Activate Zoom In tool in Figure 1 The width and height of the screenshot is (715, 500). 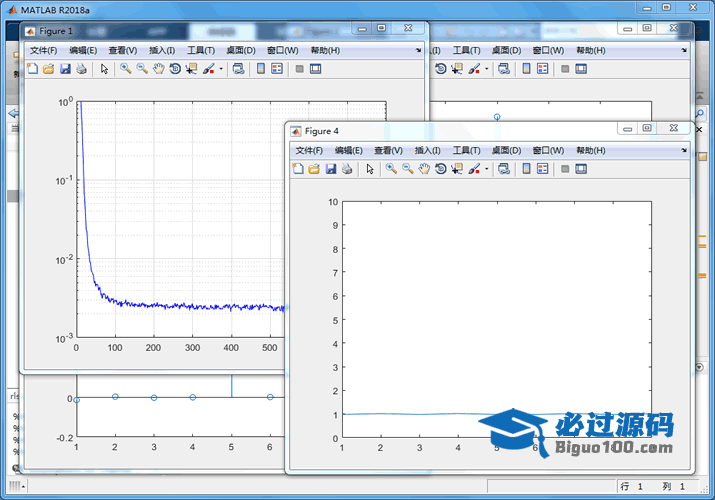125,69
